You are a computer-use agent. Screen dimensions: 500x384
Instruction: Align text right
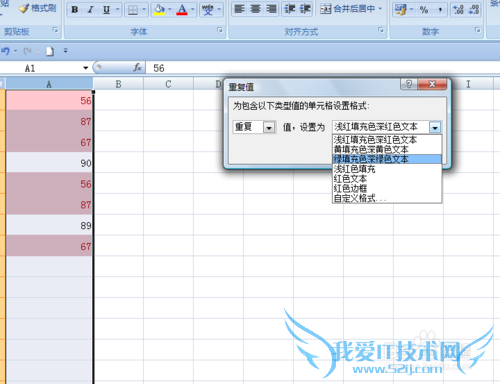(271, 9)
